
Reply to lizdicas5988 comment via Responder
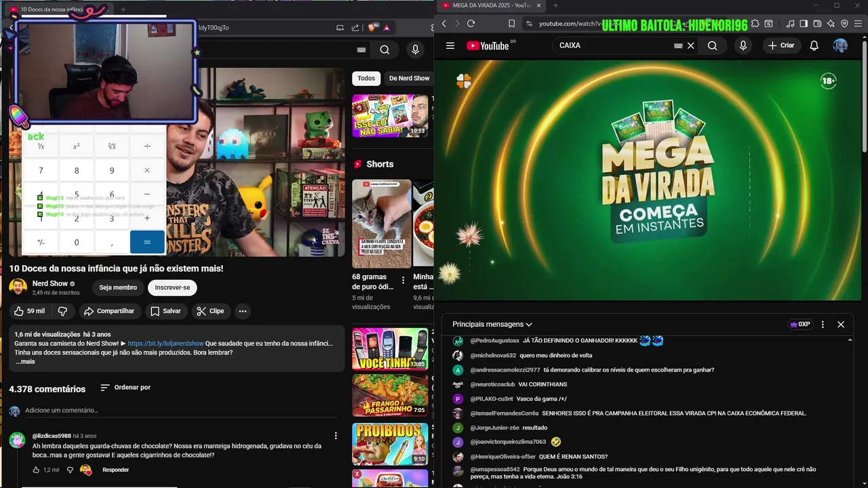tap(115, 470)
